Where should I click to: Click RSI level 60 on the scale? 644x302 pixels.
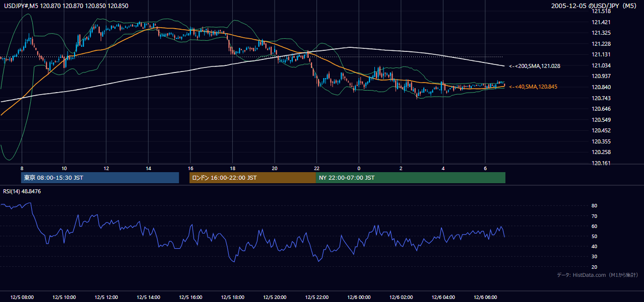(595, 226)
